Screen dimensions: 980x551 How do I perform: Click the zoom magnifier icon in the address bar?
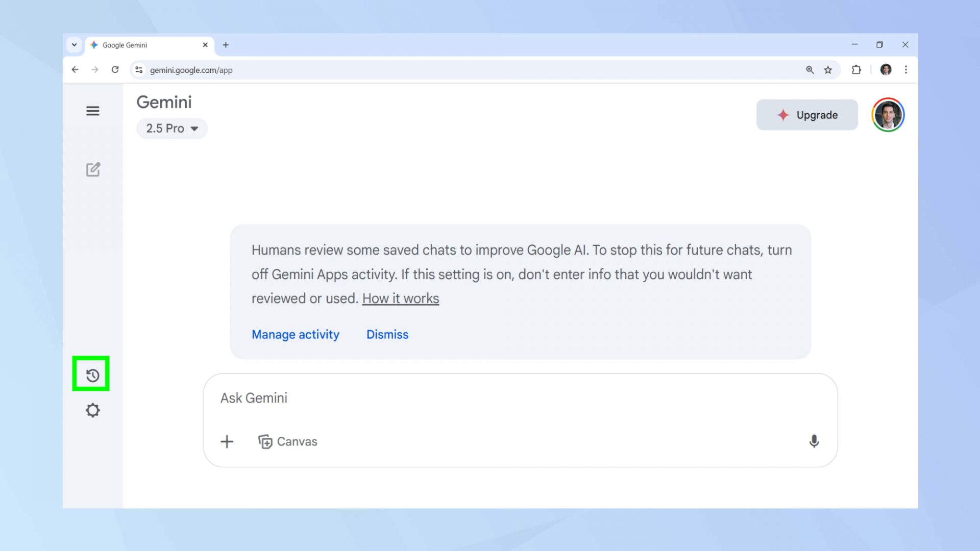(x=810, y=70)
